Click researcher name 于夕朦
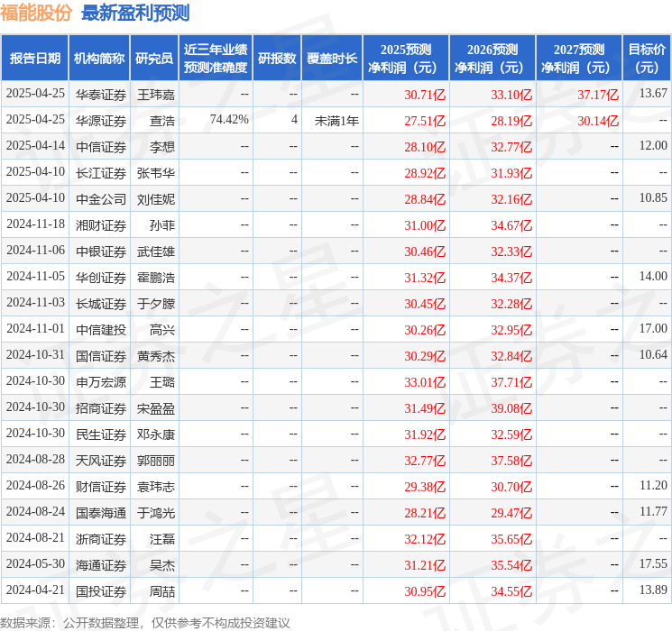Image resolution: width=672 pixels, height=631 pixels. (x=156, y=304)
